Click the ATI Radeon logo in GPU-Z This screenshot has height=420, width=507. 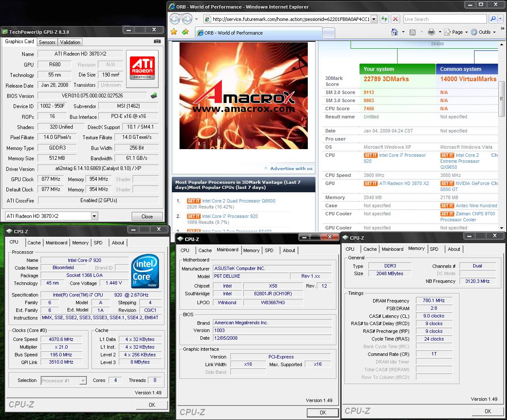tap(142, 68)
